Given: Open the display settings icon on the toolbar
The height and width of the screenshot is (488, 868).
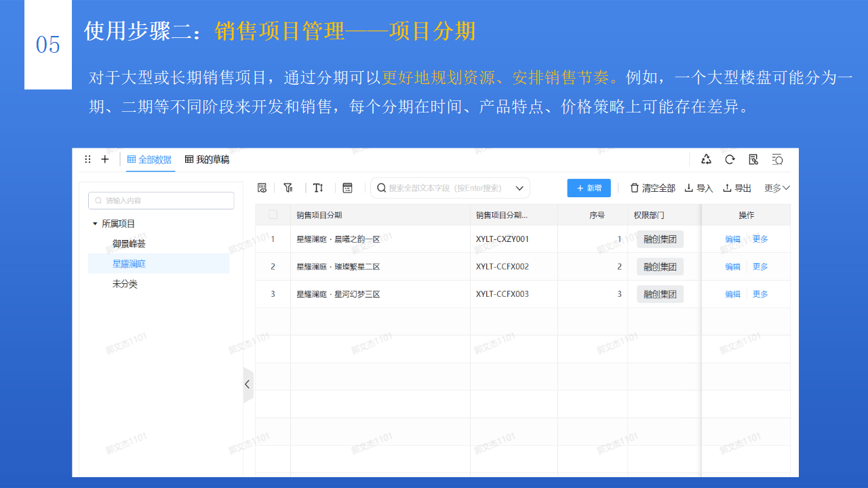Looking at the screenshot, I should coord(262,188).
